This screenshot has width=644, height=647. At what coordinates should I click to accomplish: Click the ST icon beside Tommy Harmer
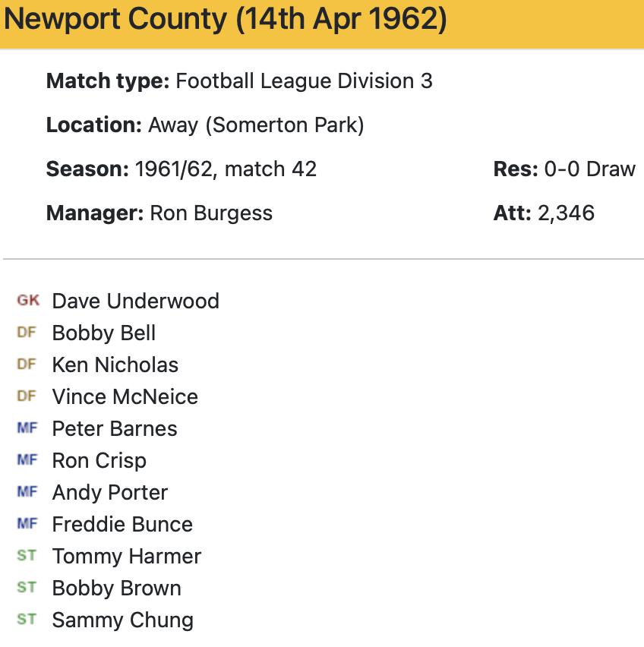[x=27, y=556]
